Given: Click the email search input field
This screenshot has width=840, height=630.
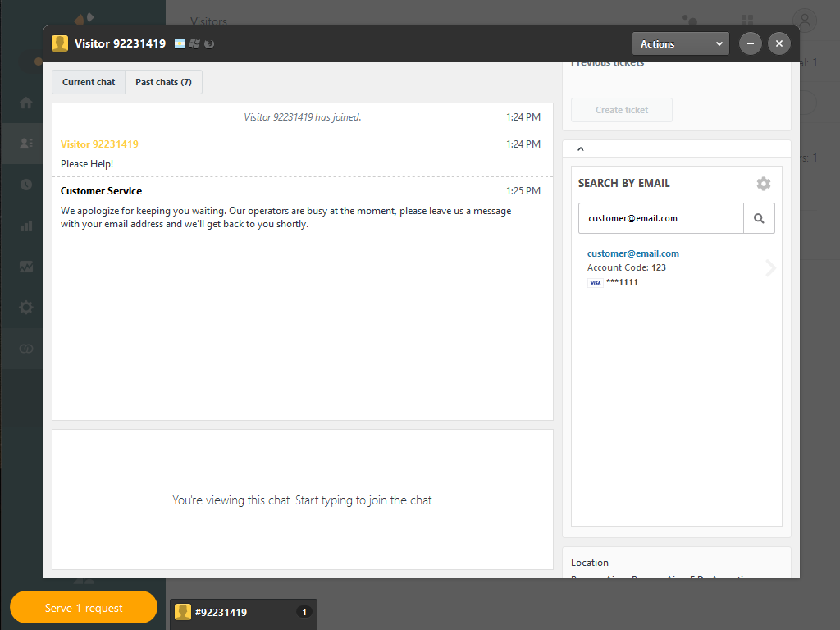Looking at the screenshot, I should [x=660, y=219].
